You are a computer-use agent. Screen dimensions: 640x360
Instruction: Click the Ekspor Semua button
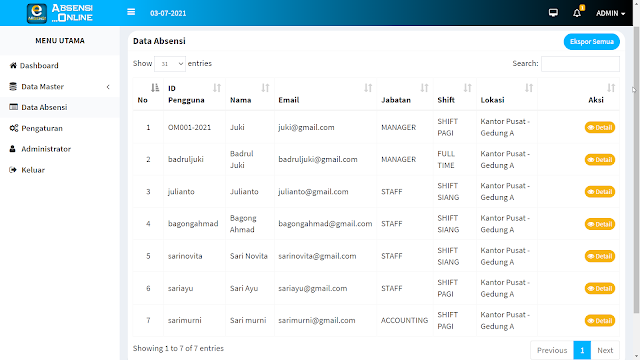coord(591,42)
